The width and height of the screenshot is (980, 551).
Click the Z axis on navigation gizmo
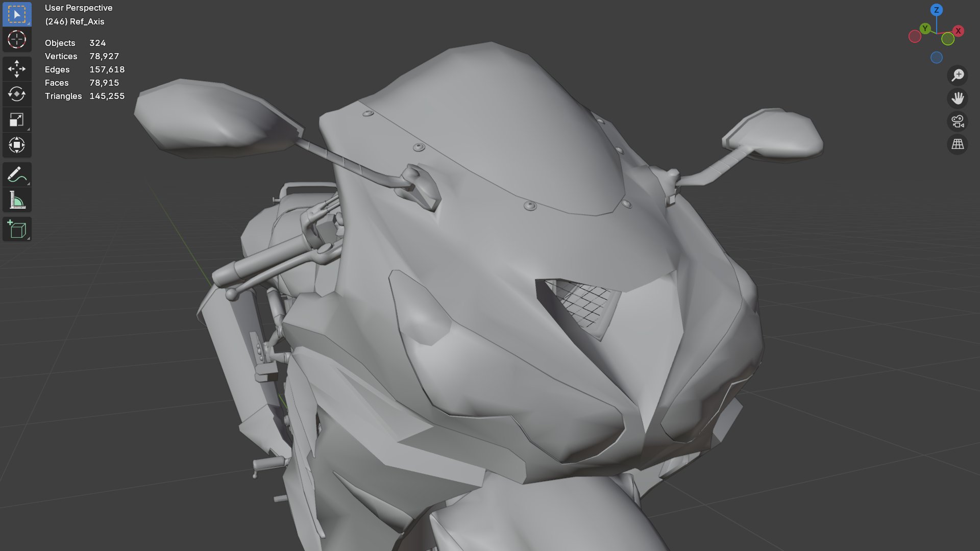coord(936,10)
